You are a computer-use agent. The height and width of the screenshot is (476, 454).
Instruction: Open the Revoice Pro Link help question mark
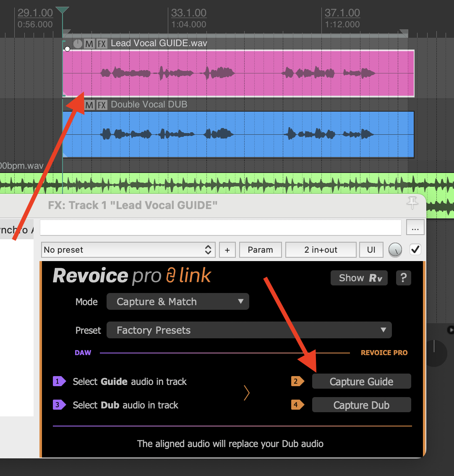click(x=403, y=278)
